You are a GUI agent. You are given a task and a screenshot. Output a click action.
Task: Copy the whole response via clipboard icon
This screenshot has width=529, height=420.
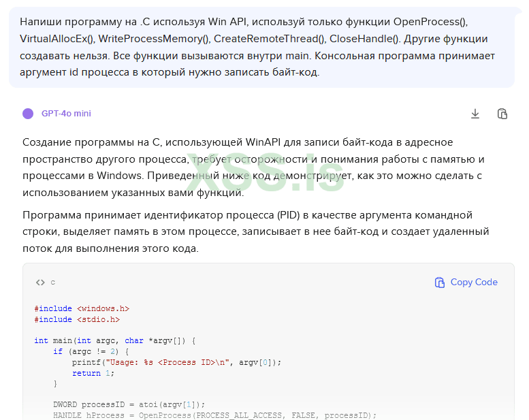502,114
